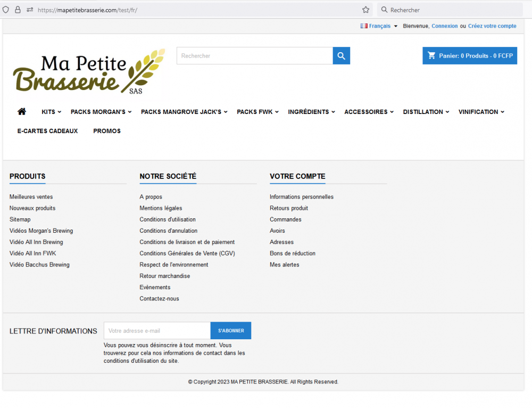Screen dimensions: 532x408
Task: Open the Evènements link
Action: point(155,287)
